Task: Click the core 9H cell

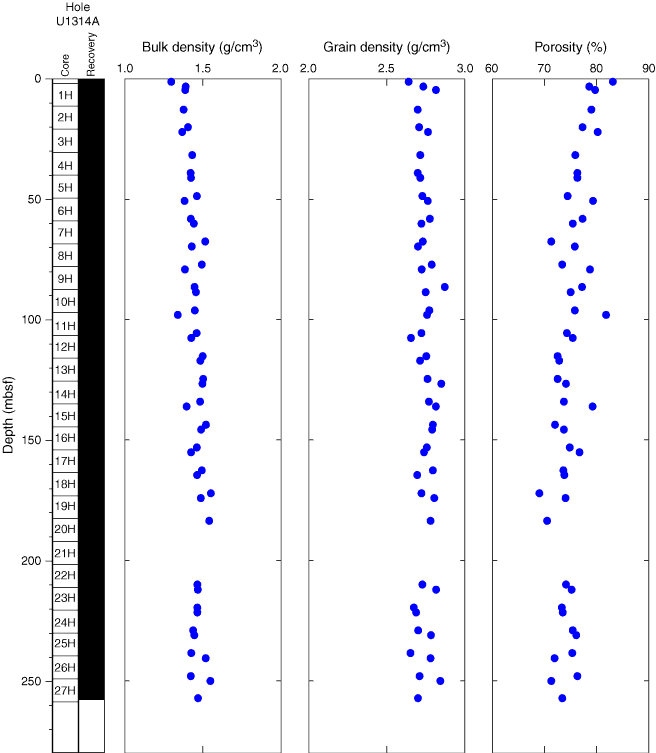Action: (65, 279)
